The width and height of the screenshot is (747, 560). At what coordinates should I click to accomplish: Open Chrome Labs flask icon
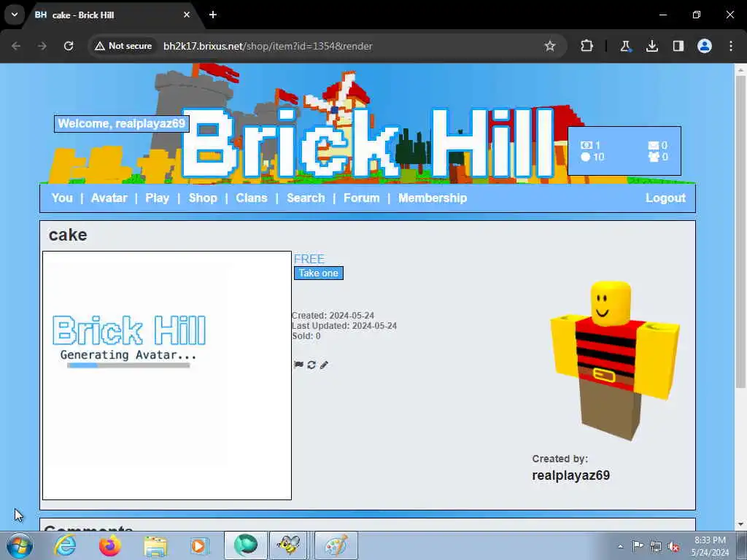(625, 46)
